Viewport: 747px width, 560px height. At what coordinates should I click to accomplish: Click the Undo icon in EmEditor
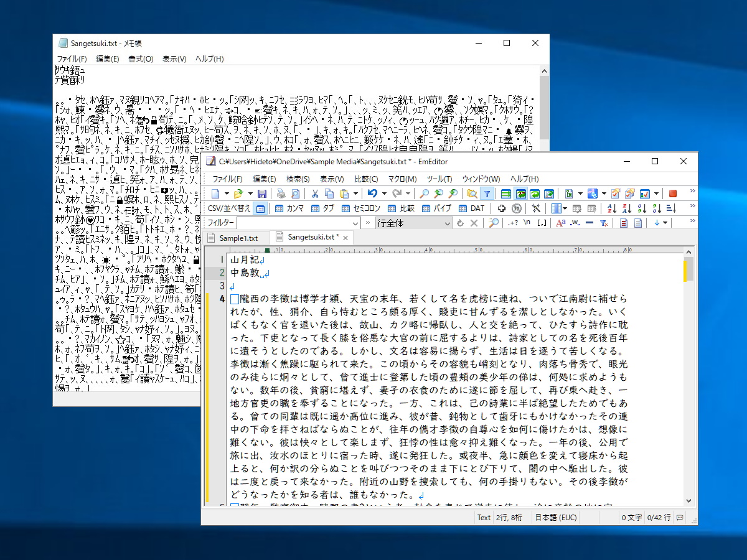pyautogui.click(x=372, y=194)
